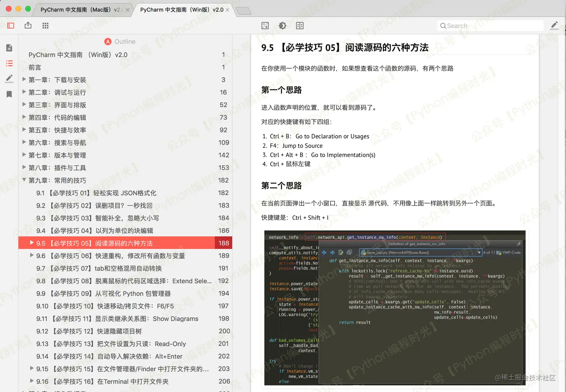Open 9.16 在Terminal 中打开文件夹
566x392 pixels.
pos(125,382)
